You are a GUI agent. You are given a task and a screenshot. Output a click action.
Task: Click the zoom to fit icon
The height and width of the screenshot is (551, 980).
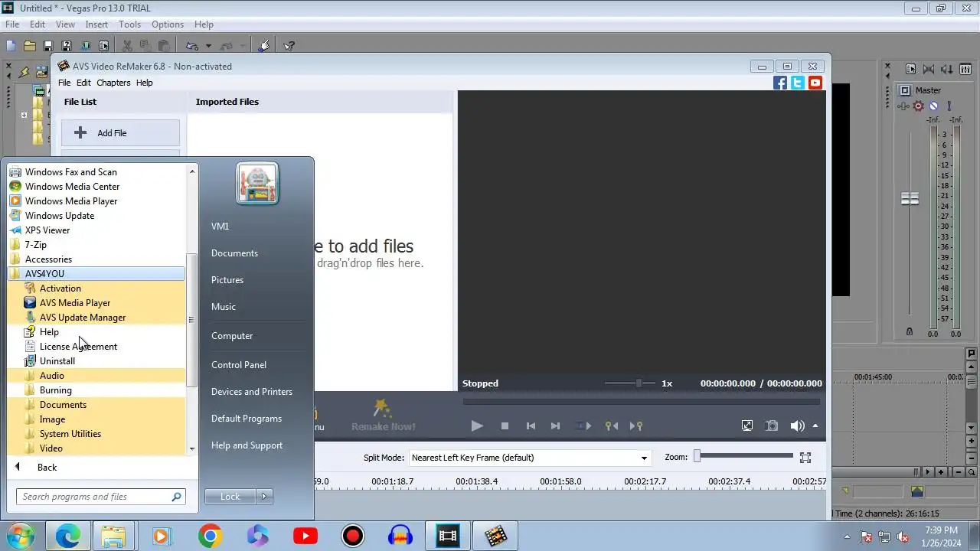tap(805, 458)
